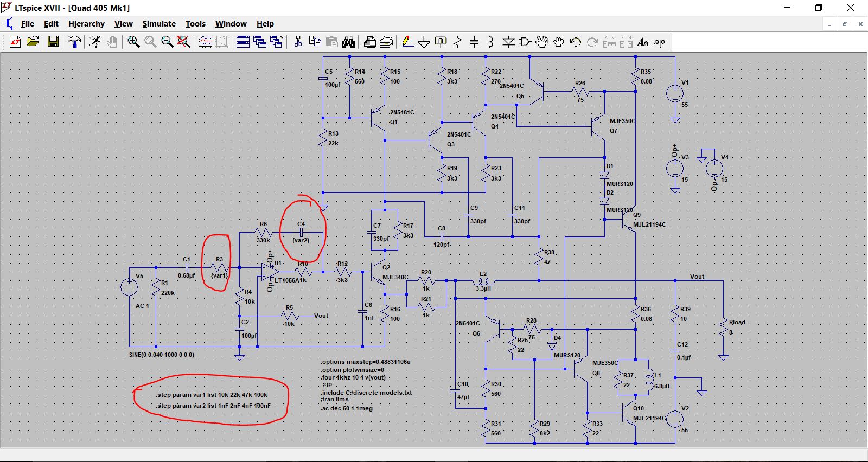The height and width of the screenshot is (462, 868).
Task: Place a Resistor from the toolbar
Action: pos(458,42)
